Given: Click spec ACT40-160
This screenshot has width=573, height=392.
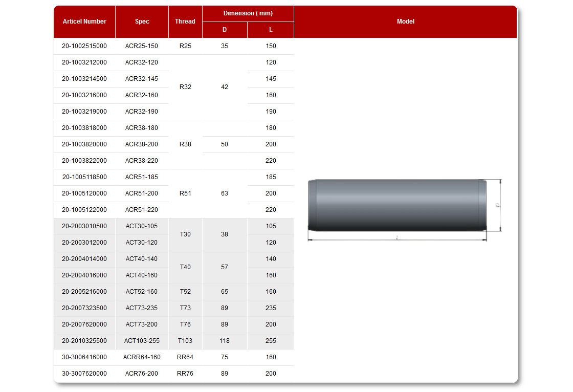Looking at the screenshot, I should pyautogui.click(x=142, y=275).
